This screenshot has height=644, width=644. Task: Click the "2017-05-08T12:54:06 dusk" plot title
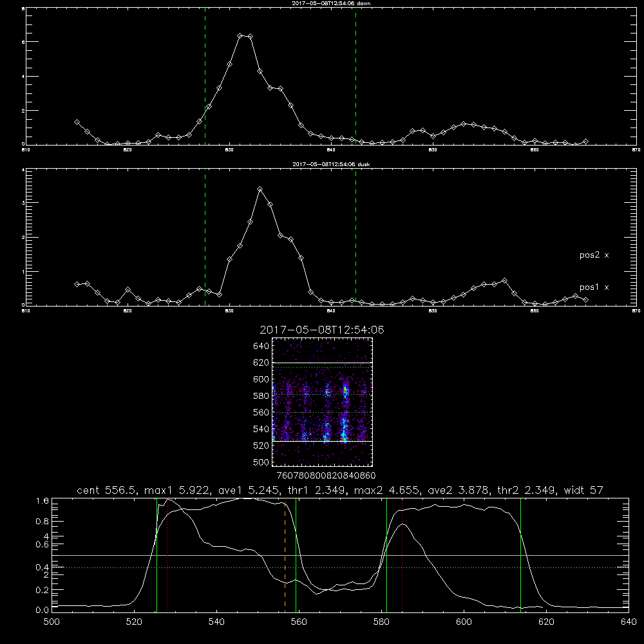click(331, 164)
